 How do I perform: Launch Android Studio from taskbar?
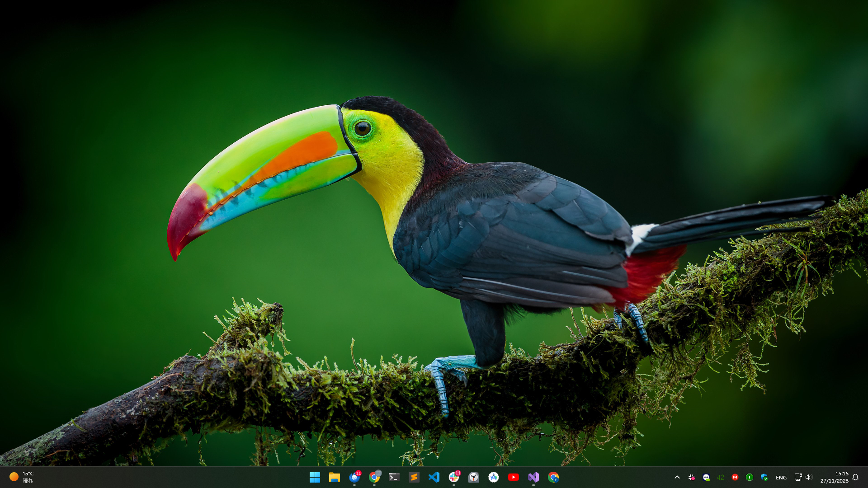point(494,477)
